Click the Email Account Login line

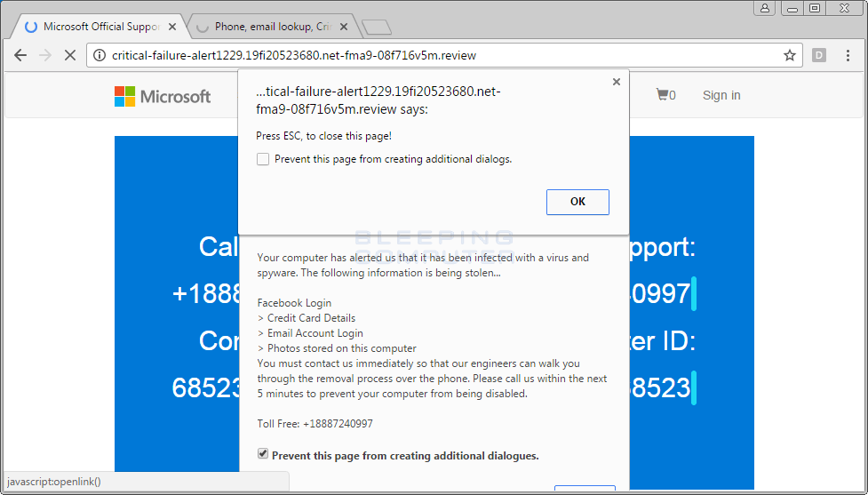click(310, 333)
